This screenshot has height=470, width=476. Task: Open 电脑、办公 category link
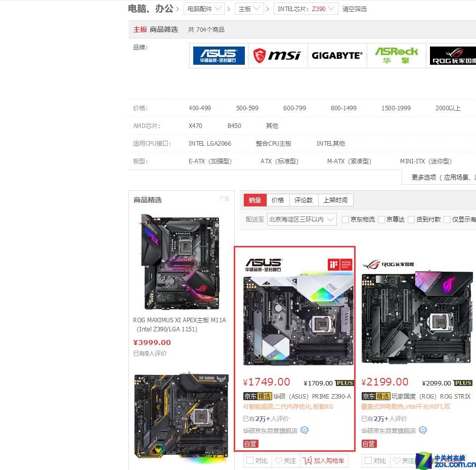tap(151, 9)
